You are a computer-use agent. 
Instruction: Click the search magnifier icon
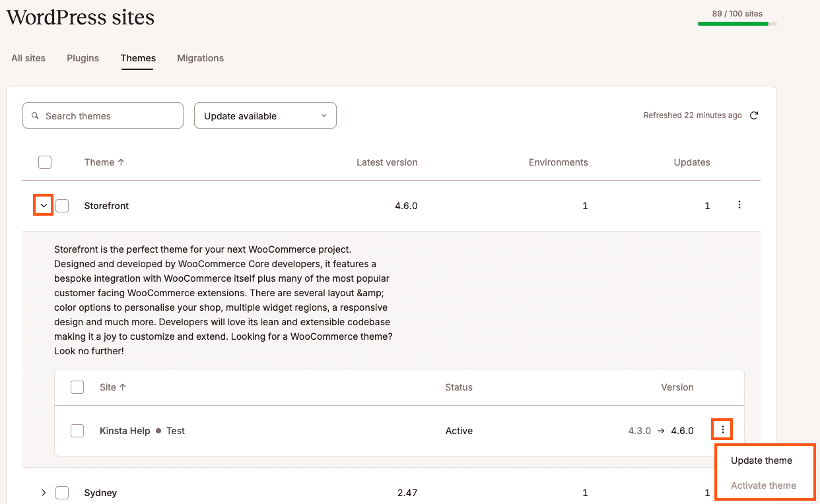[x=36, y=116]
